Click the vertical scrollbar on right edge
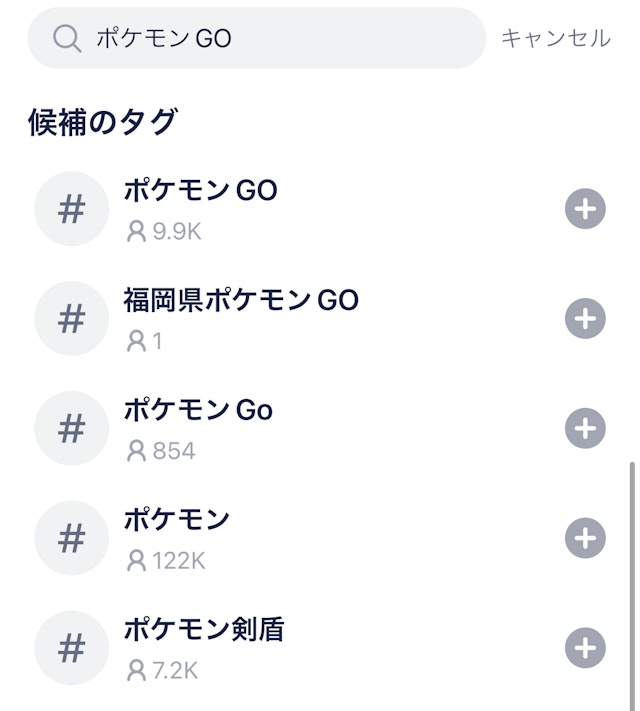This screenshot has width=640, height=711. 631,580
